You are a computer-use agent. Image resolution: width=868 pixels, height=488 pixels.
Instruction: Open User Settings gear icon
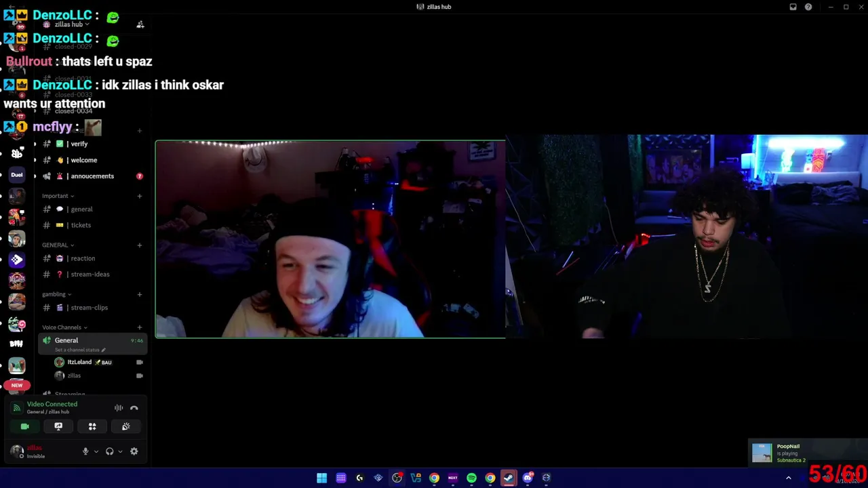point(134,451)
